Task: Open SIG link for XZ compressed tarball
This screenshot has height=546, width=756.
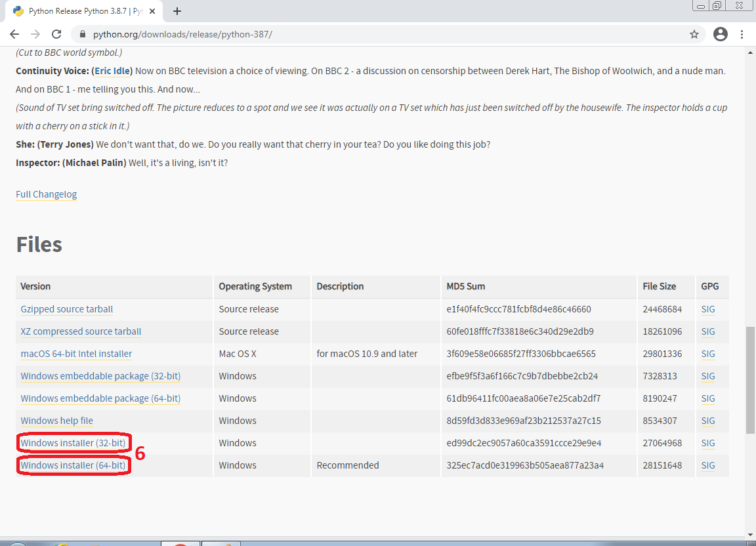Action: [707, 331]
